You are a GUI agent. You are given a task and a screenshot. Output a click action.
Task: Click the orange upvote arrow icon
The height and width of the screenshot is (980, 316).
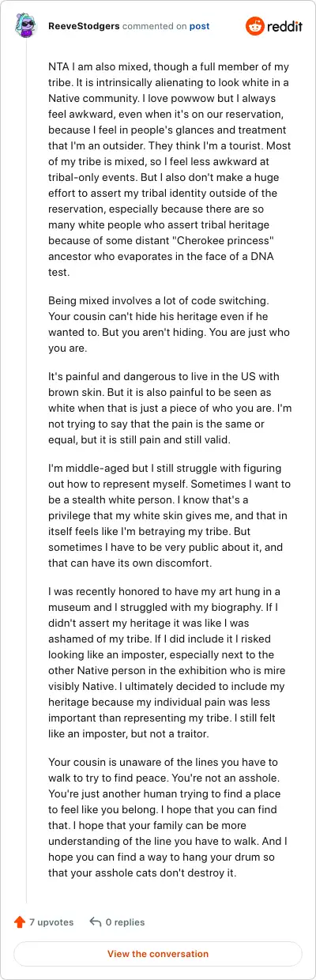point(20,922)
